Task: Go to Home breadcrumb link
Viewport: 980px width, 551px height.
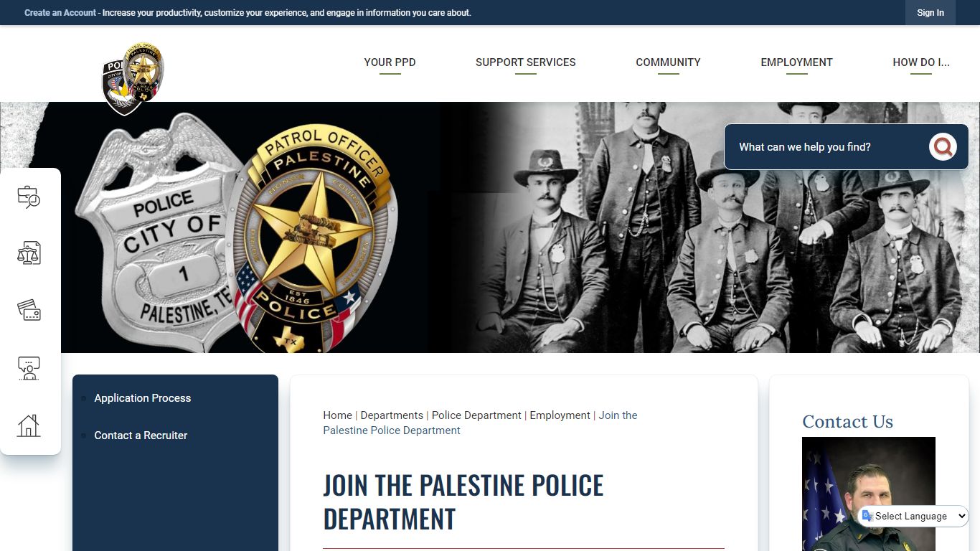Action: coord(337,415)
